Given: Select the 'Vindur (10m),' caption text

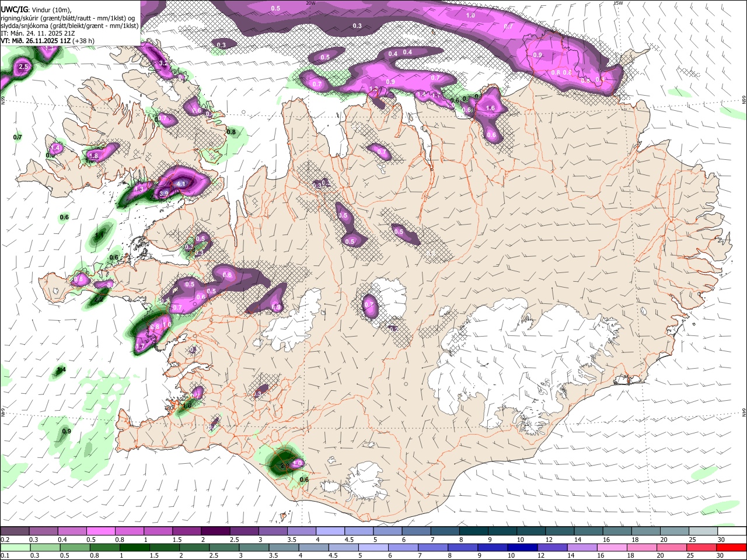Looking at the screenshot, I should pos(53,10).
